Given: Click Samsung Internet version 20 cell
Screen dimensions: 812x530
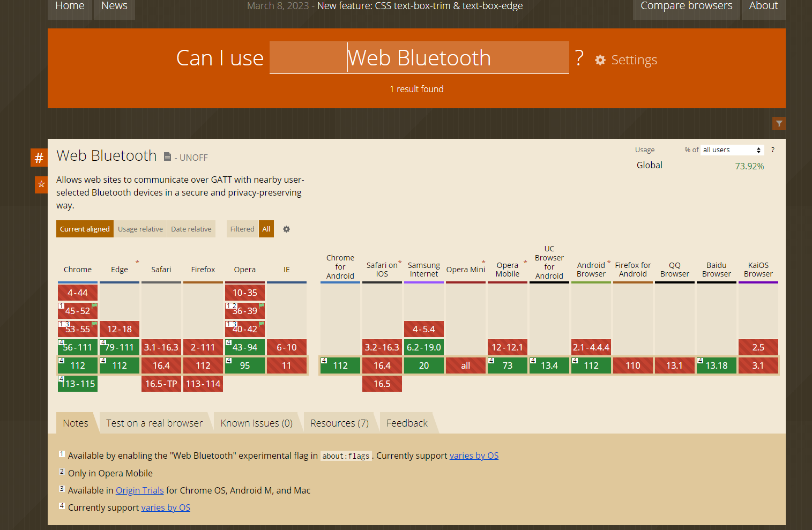Looking at the screenshot, I should 424,365.
